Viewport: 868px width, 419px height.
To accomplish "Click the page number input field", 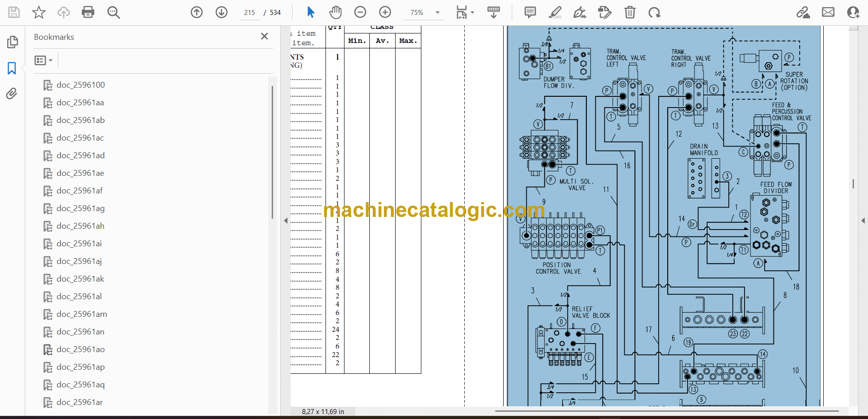I will [x=250, y=13].
